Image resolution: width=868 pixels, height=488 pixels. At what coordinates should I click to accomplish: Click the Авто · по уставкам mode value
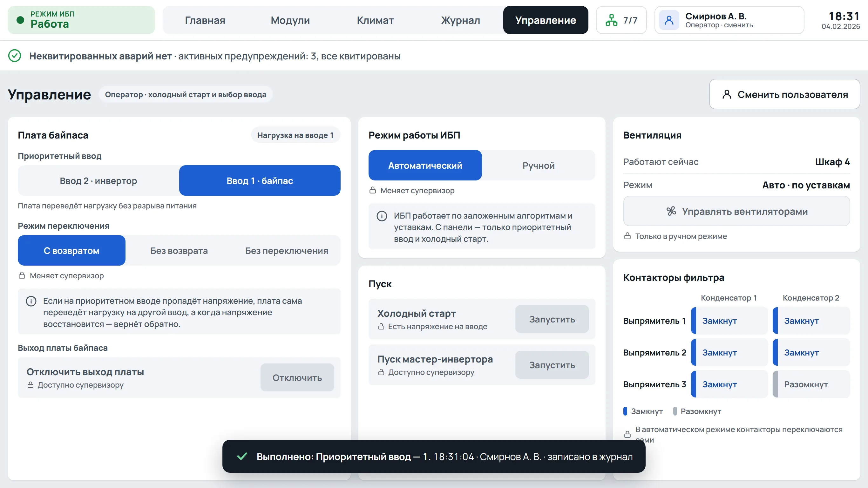click(806, 185)
